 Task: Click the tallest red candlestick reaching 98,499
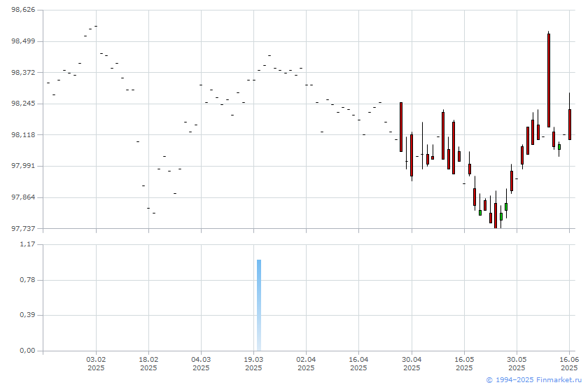pos(549,80)
